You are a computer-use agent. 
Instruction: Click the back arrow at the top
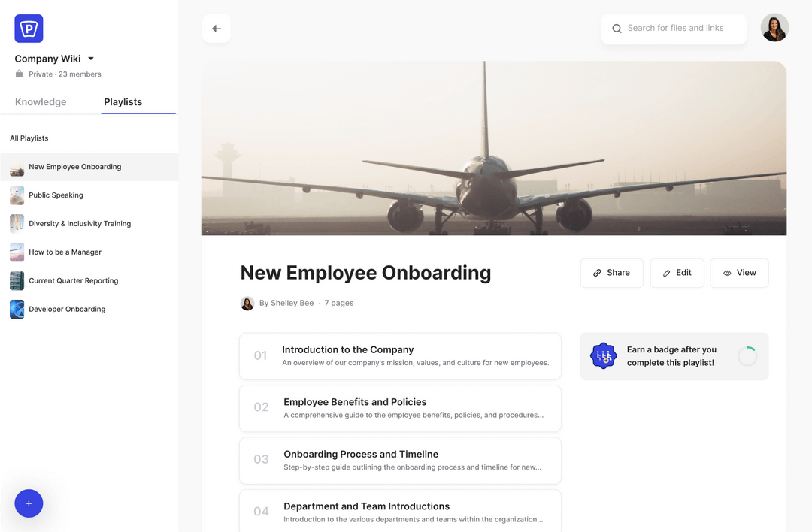[216, 28]
